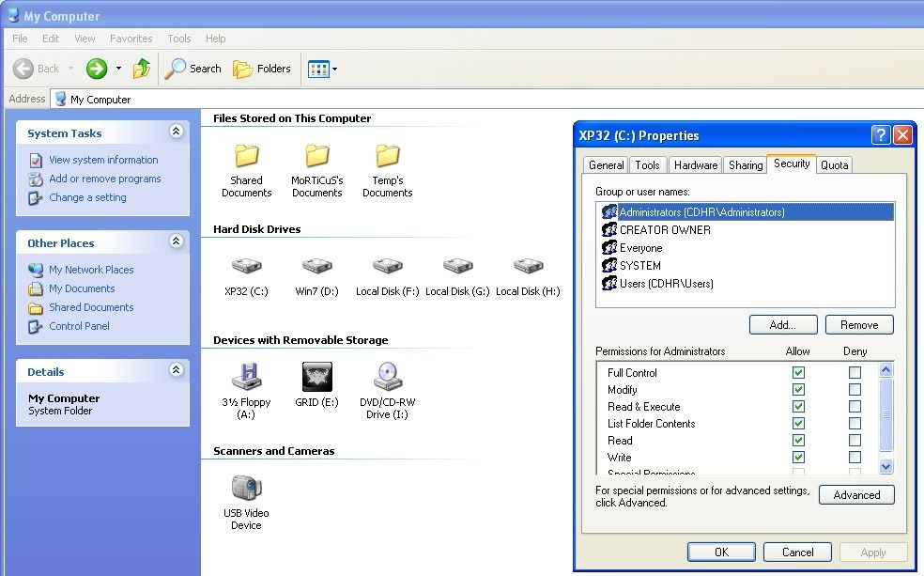Select CREATOR OWNER in group list
924x576 pixels.
coord(746,230)
